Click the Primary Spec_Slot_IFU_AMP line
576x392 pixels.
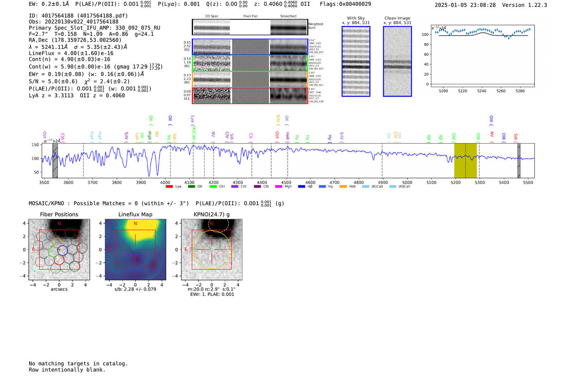coord(95,28)
